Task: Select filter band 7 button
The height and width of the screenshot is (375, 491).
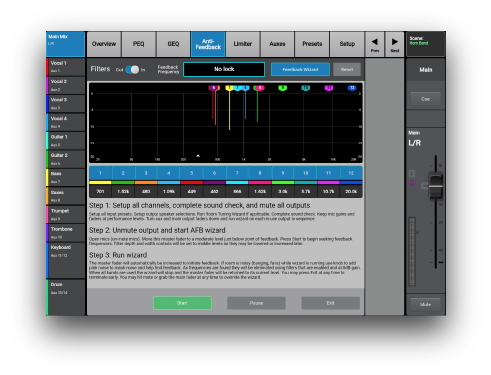Action: [x=237, y=173]
